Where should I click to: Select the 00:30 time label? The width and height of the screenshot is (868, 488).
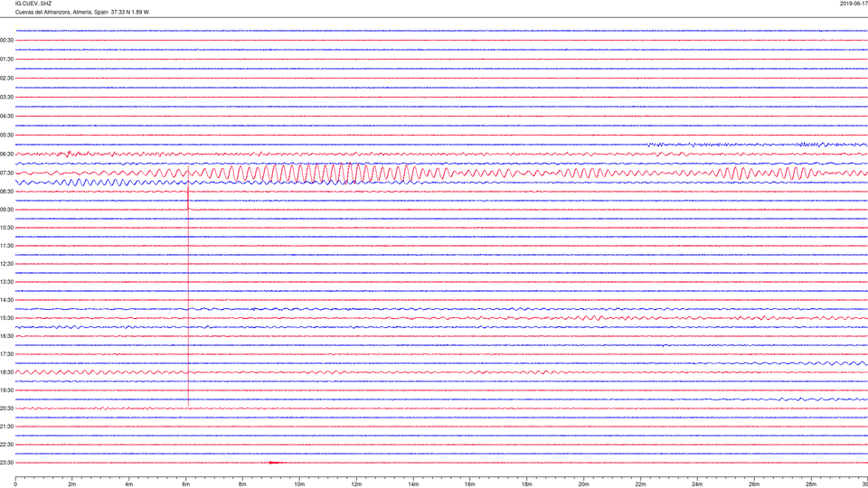6,41
